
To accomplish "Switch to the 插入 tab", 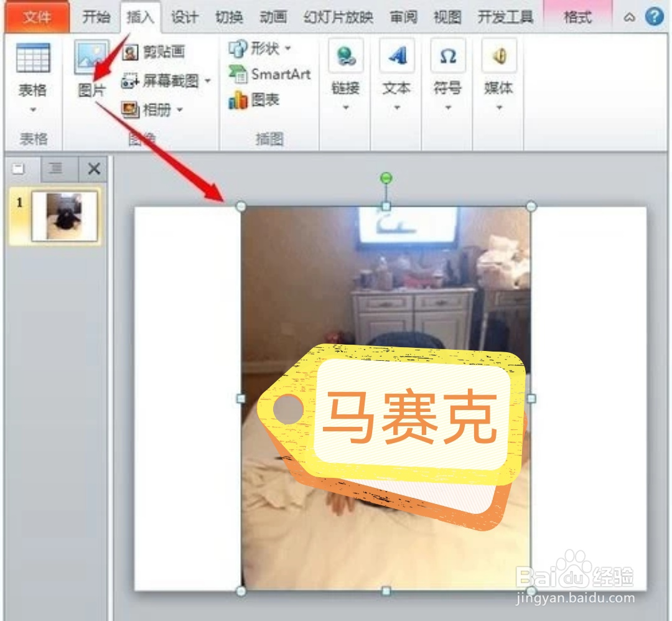I will click(141, 17).
